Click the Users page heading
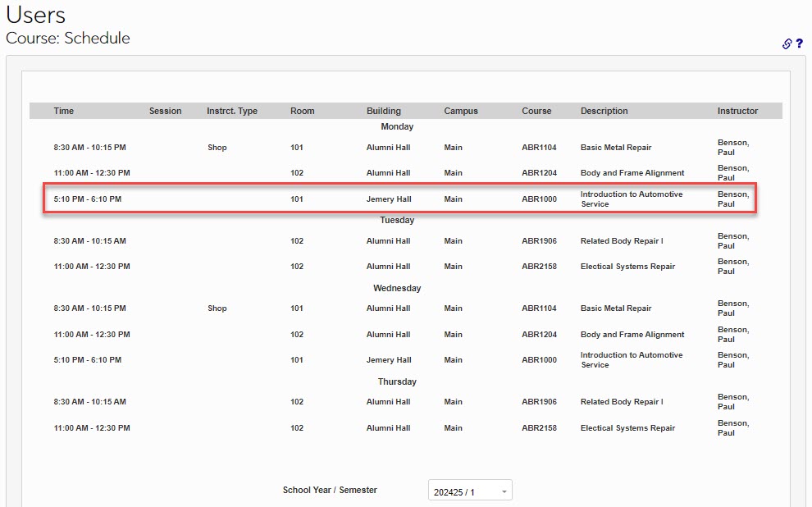 (35, 15)
